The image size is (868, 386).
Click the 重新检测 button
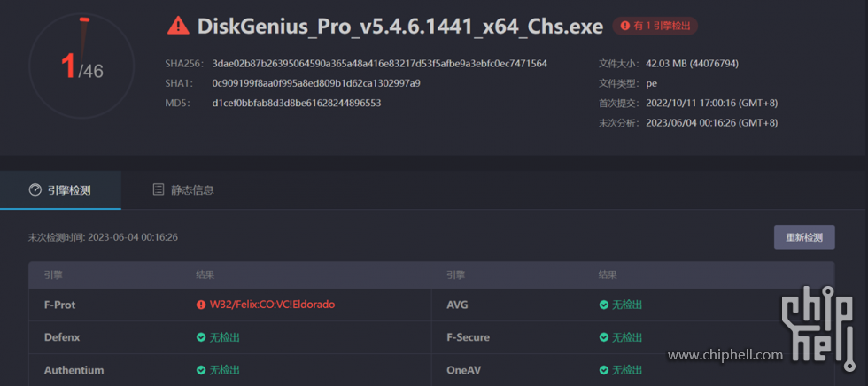point(804,237)
